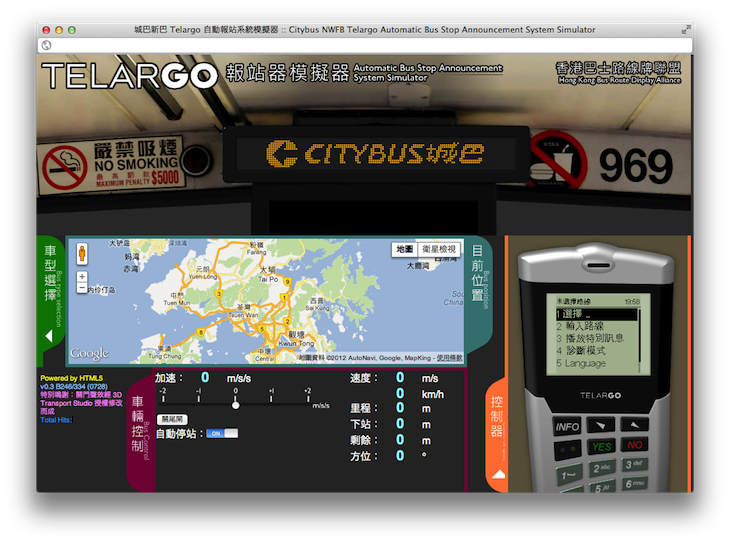Click the 19:58 clock on handset screen
The width and height of the screenshot is (730, 543).
(x=632, y=302)
